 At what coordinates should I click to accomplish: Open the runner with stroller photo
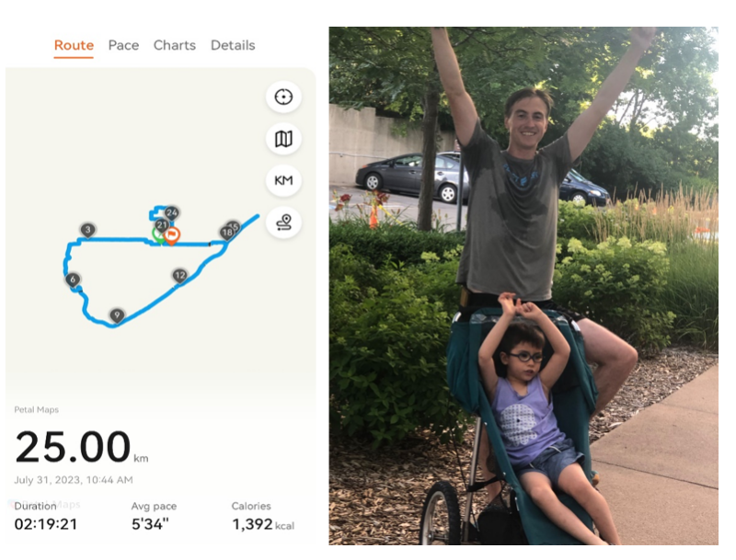pyautogui.click(x=523, y=285)
